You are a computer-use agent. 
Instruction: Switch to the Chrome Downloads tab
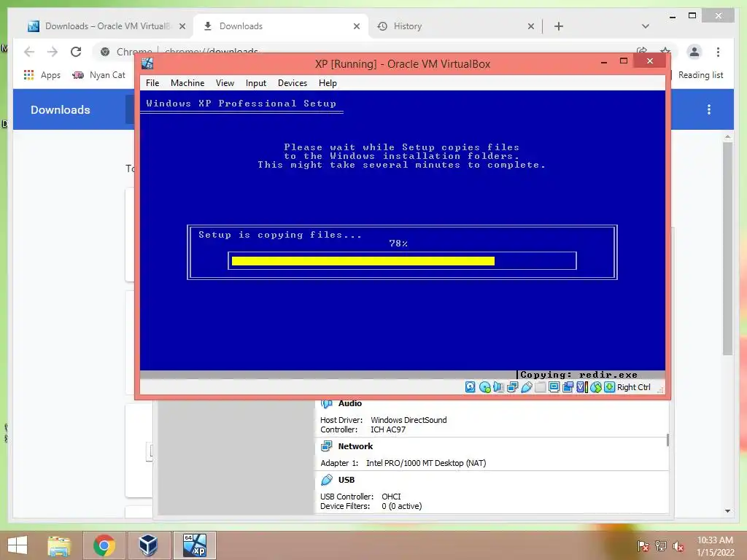[281, 26]
